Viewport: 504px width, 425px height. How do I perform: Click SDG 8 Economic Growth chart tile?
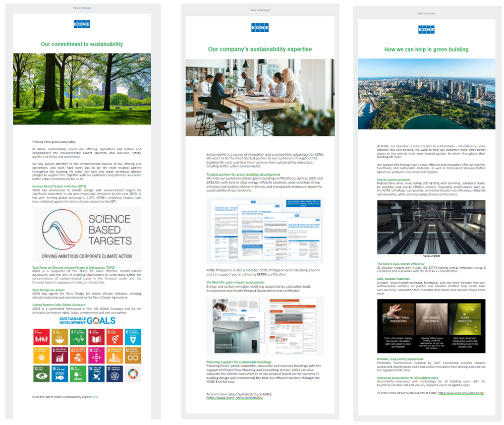(60, 355)
